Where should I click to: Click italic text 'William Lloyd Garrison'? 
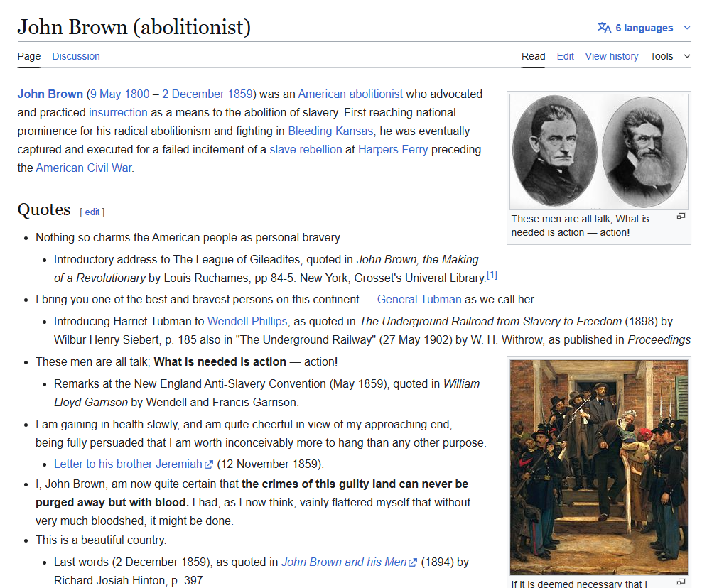coord(267,393)
